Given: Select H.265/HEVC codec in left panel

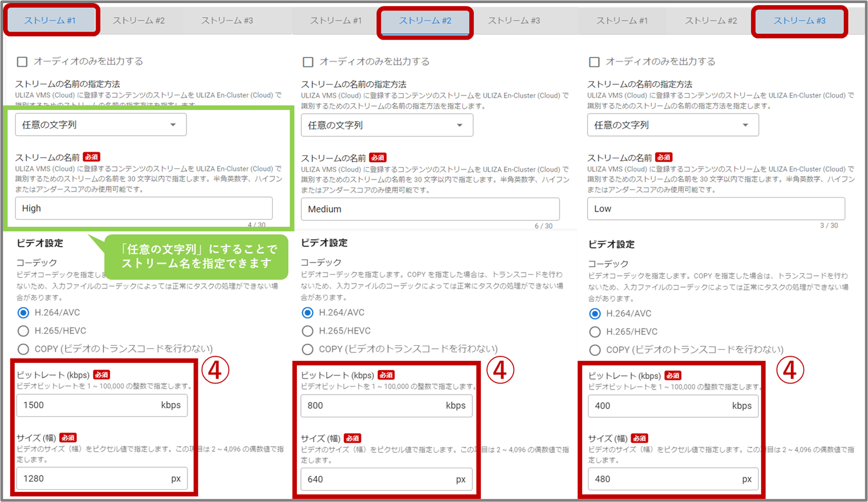Looking at the screenshot, I should pos(23,331).
